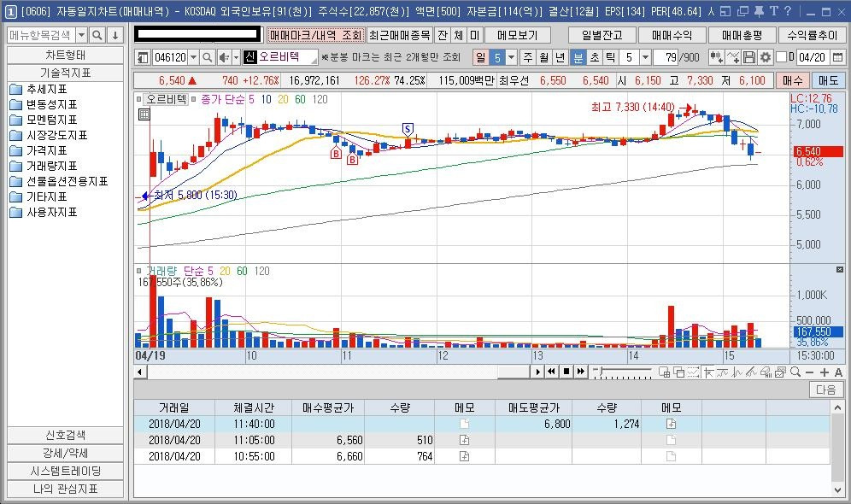Open chart settings gear icon
This screenshot has height=504, width=851.
coord(766,57)
